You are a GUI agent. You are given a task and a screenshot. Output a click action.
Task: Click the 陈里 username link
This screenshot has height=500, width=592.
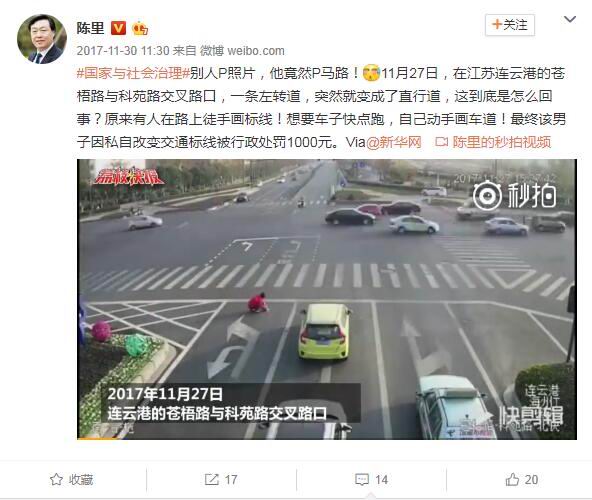[90, 28]
